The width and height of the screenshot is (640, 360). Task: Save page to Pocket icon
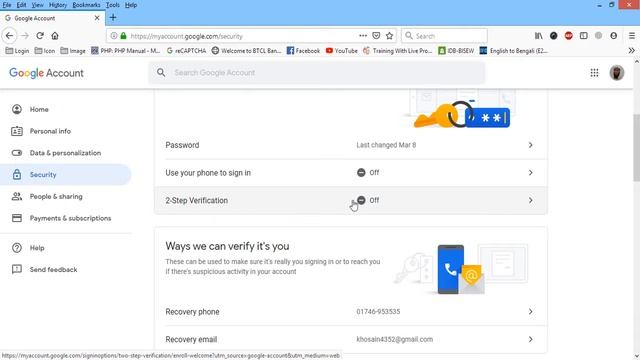point(376,36)
